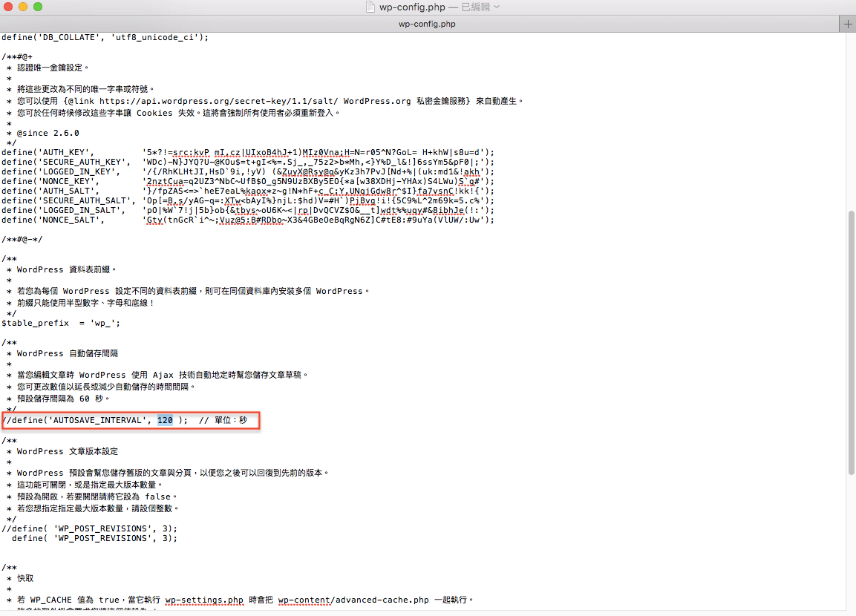Click the define('SECURE_AUTH_KEY' line

(248, 162)
